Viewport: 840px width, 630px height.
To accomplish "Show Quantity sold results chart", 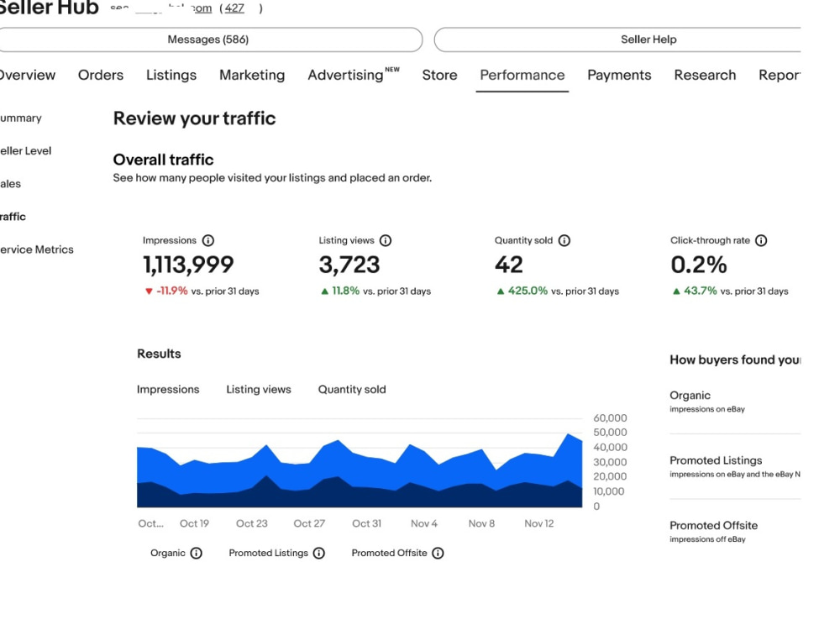I will 352,390.
